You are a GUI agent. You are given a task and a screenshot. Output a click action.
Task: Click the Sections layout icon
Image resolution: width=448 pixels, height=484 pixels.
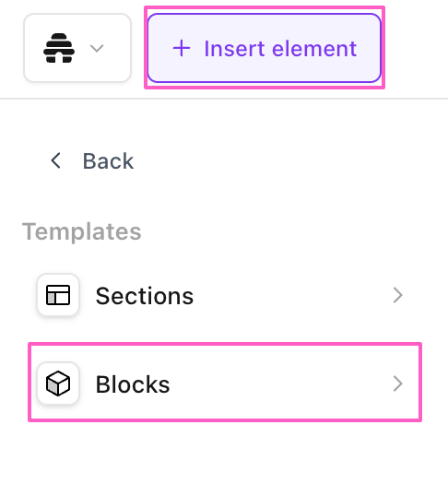[x=58, y=295]
